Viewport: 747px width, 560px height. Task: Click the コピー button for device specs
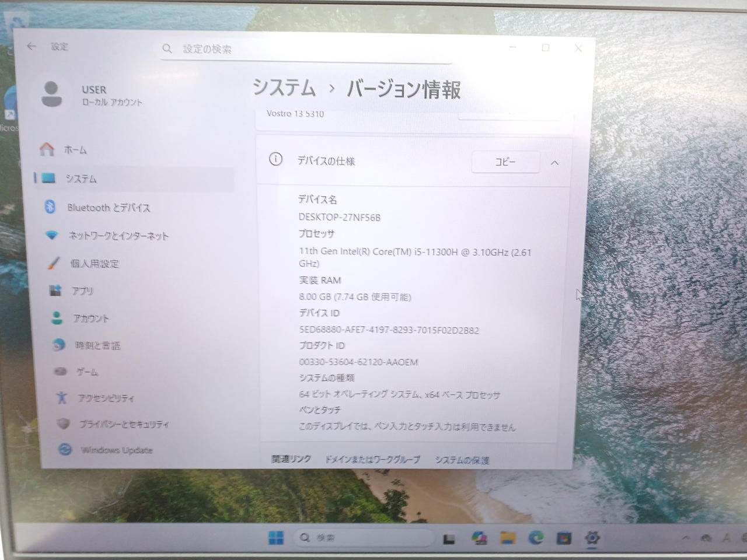(505, 162)
